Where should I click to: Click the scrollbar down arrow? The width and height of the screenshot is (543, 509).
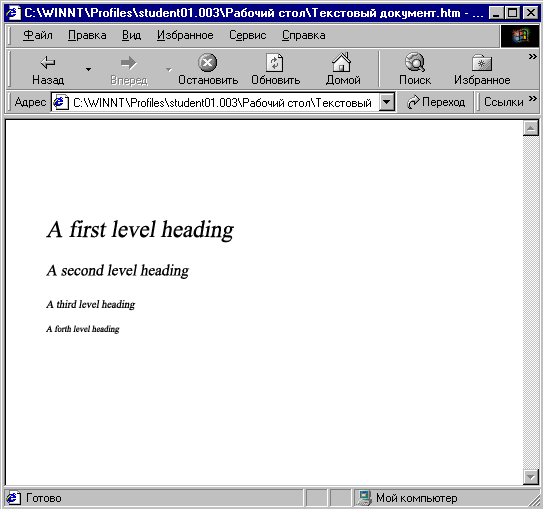[x=530, y=477]
